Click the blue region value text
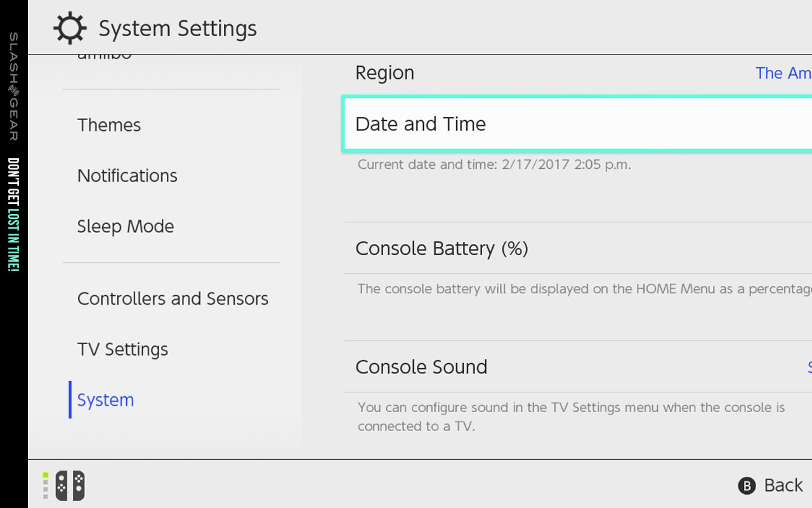Viewport: 812px width, 508px height. [783, 73]
